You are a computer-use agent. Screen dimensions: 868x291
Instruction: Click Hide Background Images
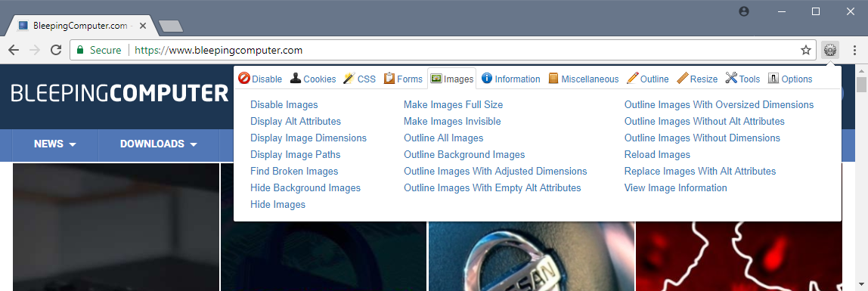(x=305, y=187)
